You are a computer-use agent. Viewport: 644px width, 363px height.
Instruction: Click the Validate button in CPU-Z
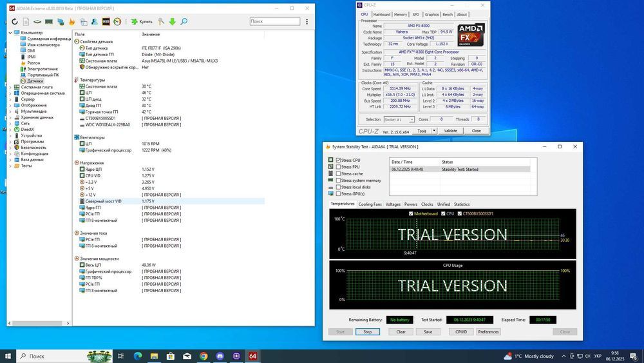click(451, 131)
